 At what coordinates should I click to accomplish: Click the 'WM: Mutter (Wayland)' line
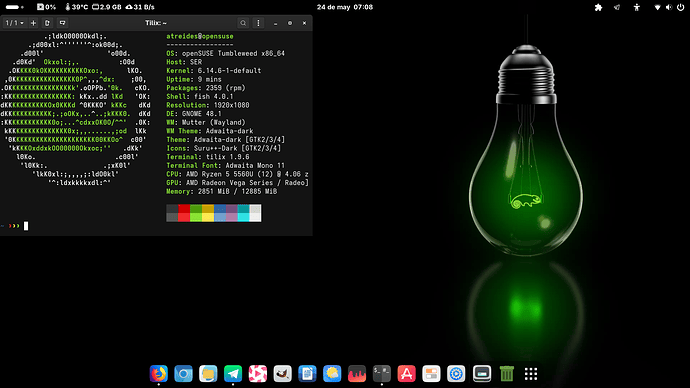click(206, 123)
